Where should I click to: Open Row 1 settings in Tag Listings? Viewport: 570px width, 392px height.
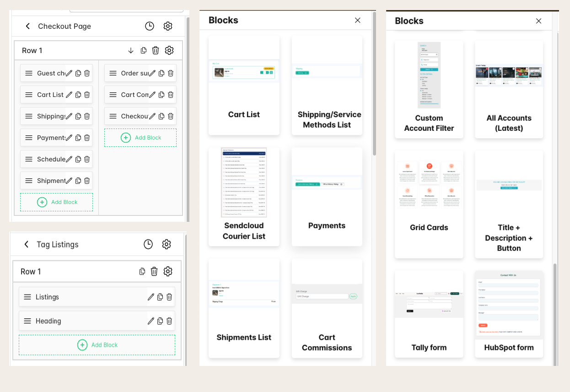coord(168,272)
